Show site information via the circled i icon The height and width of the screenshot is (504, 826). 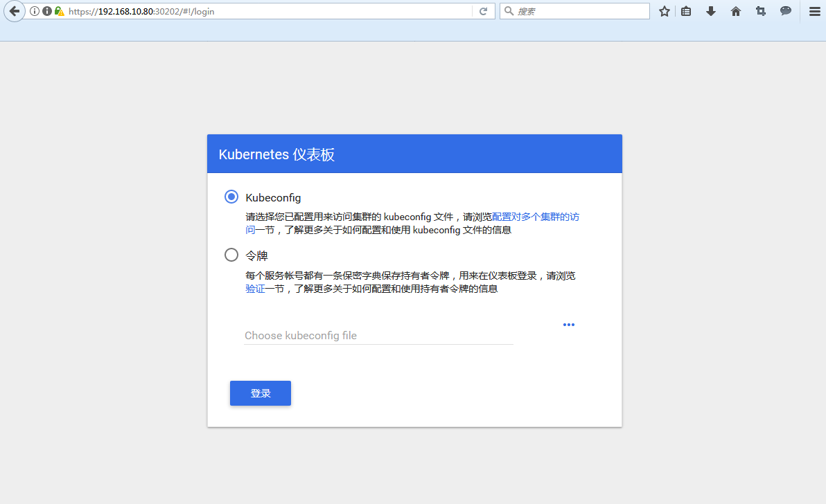(35, 11)
